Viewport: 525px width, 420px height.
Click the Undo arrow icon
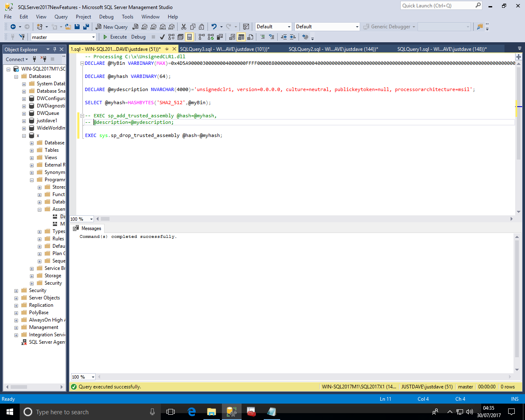pos(214,27)
